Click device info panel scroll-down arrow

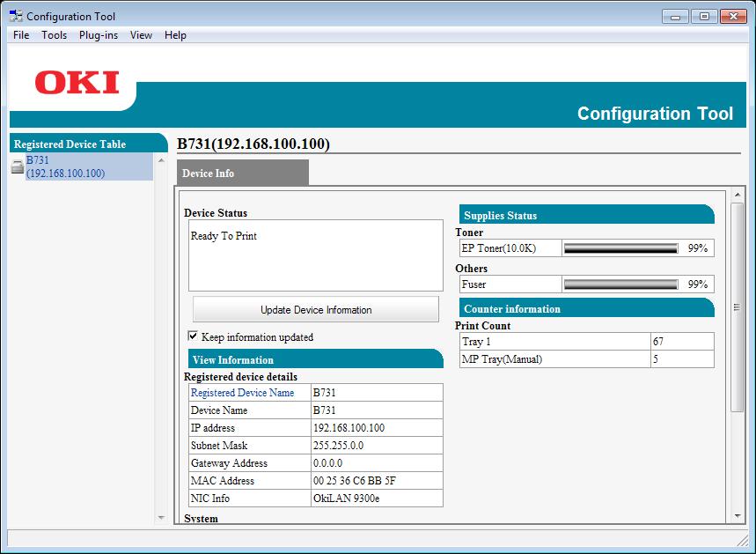(738, 516)
